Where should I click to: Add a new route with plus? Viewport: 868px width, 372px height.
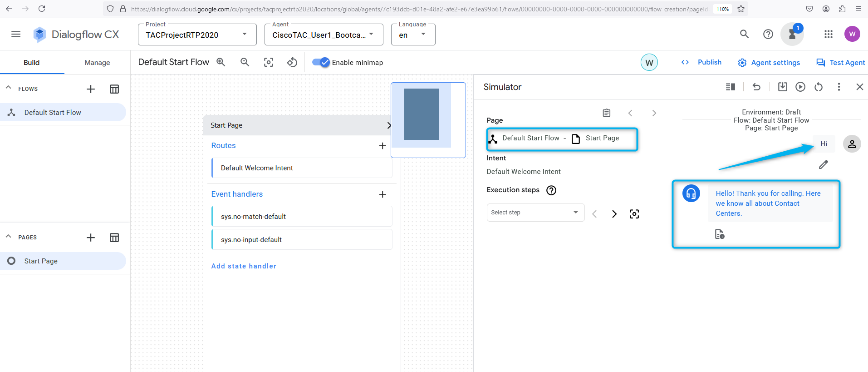point(383,146)
